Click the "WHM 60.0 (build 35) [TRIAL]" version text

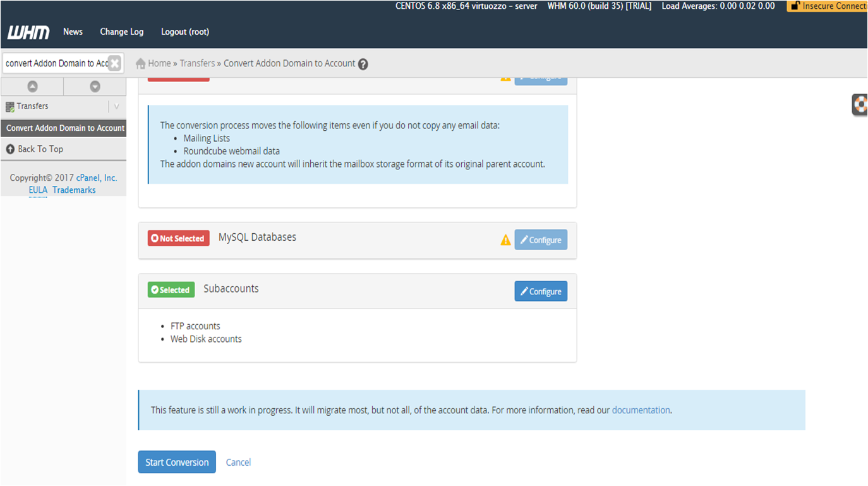[x=600, y=6]
